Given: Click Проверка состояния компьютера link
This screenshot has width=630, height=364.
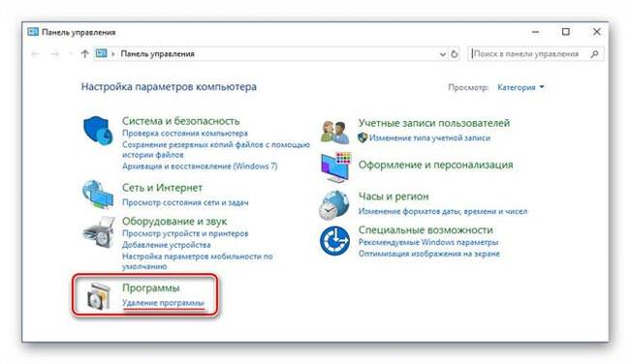Looking at the screenshot, I should (x=185, y=133).
